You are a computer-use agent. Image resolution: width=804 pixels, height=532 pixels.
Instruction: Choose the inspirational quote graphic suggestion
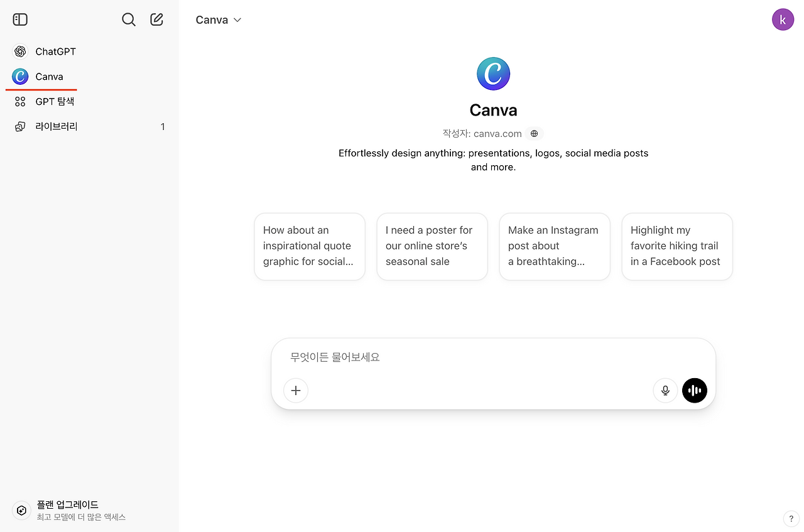coord(309,246)
